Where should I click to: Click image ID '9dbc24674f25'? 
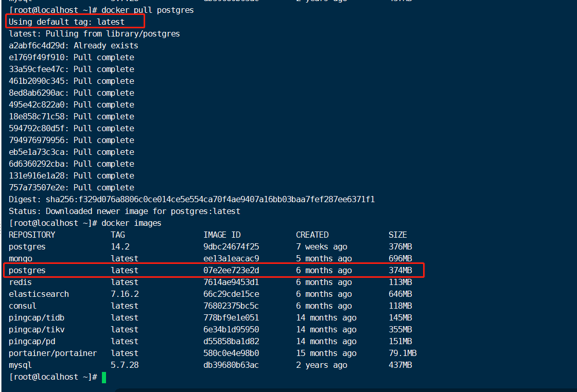pyautogui.click(x=231, y=247)
